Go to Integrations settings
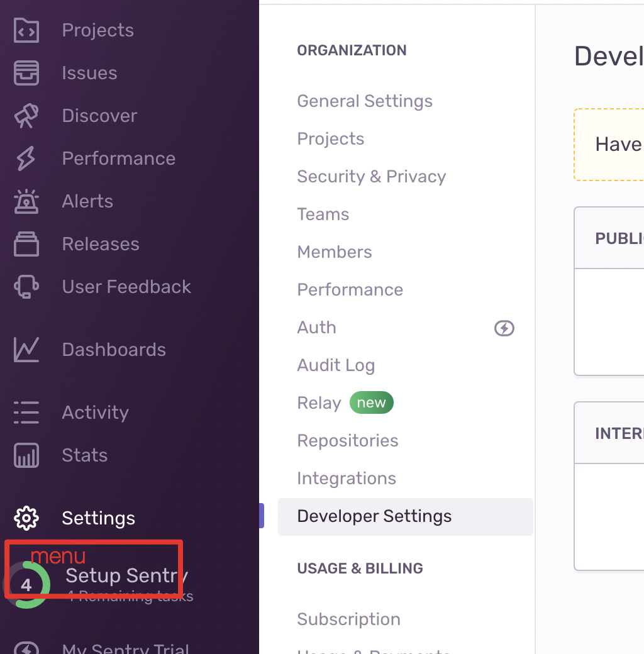 click(347, 479)
